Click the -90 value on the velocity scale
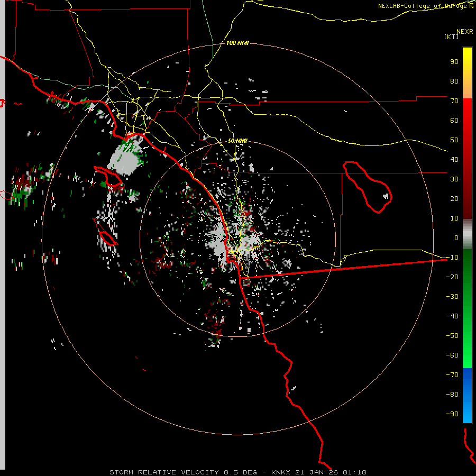476x476 pixels. [452, 414]
